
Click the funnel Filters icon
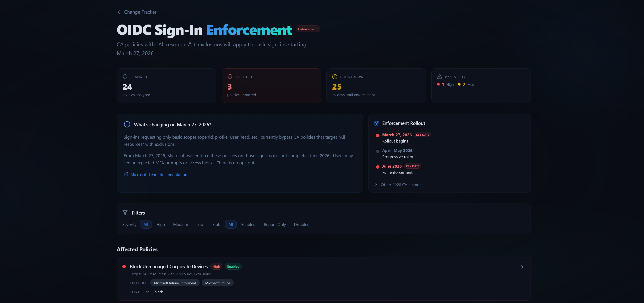point(125,213)
